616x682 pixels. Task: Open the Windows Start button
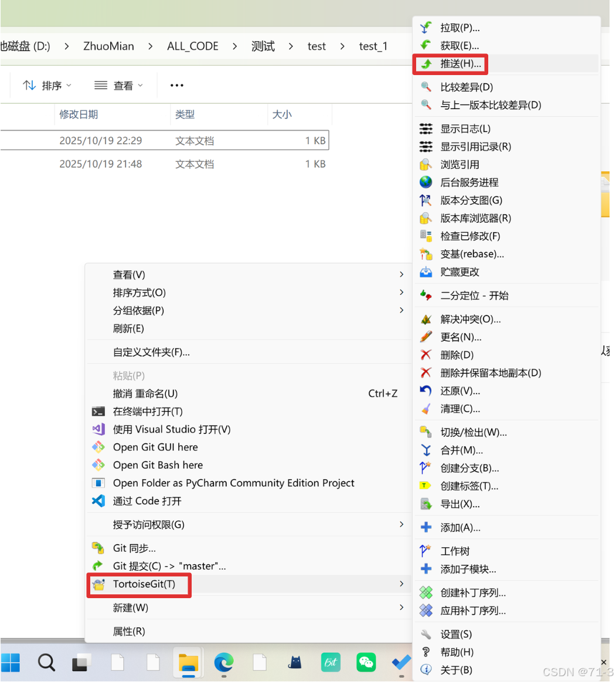tap(11, 663)
